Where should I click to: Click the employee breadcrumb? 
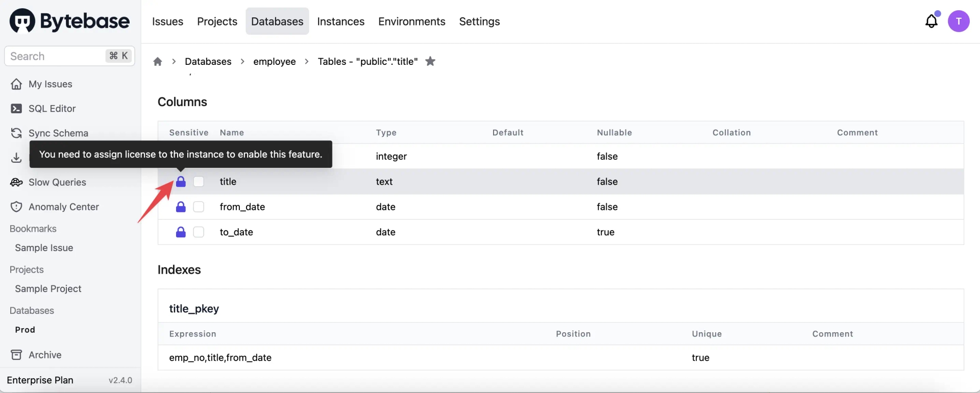tap(275, 62)
